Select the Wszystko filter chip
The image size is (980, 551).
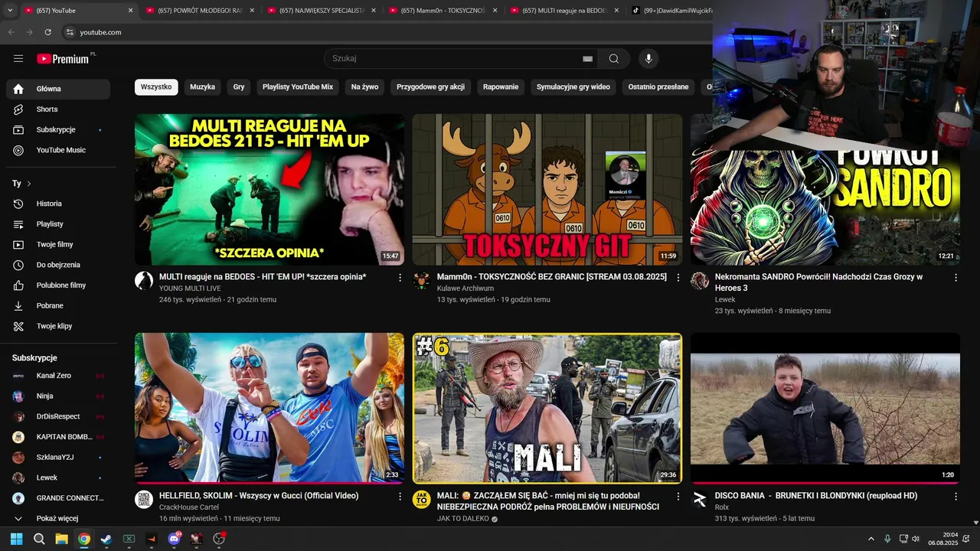156,87
